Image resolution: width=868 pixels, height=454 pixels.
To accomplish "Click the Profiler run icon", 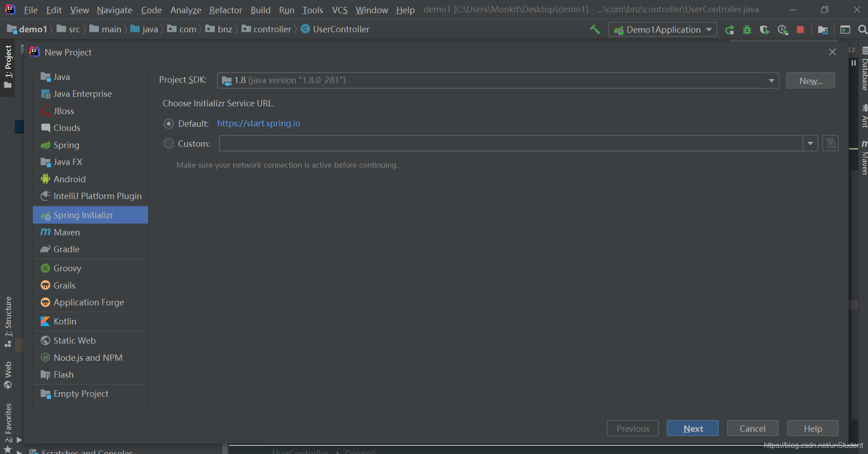I will [783, 30].
